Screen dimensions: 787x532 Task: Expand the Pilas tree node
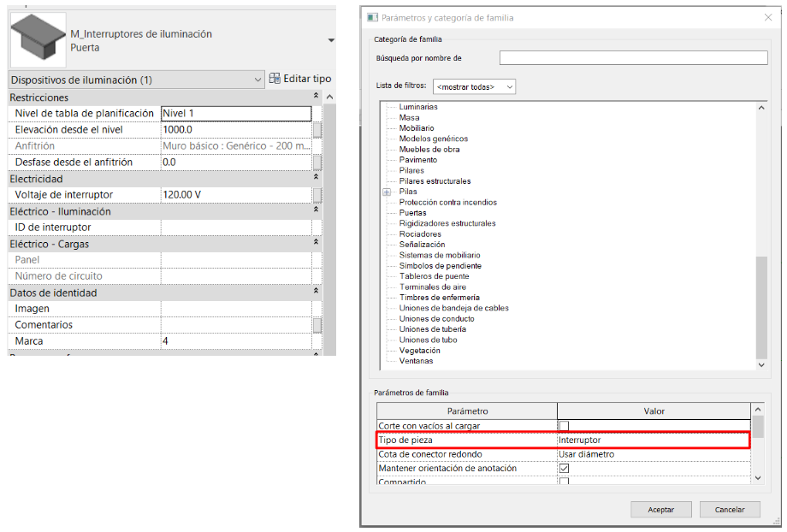click(387, 192)
